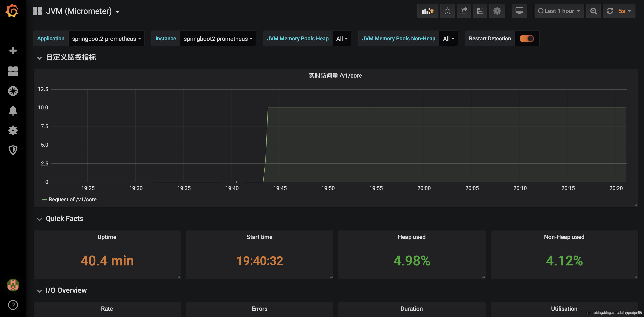Open the Last 1 hour time picker
The image size is (644, 317).
(559, 11)
